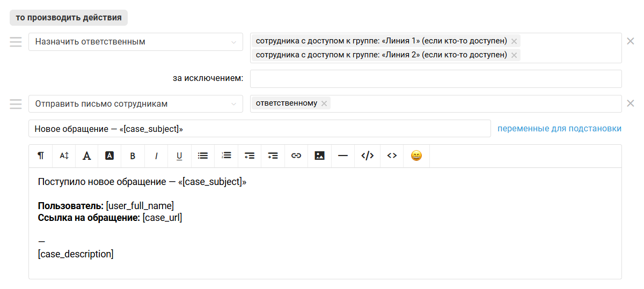
Task: Insert a bulleted unordered list
Action: point(203,156)
